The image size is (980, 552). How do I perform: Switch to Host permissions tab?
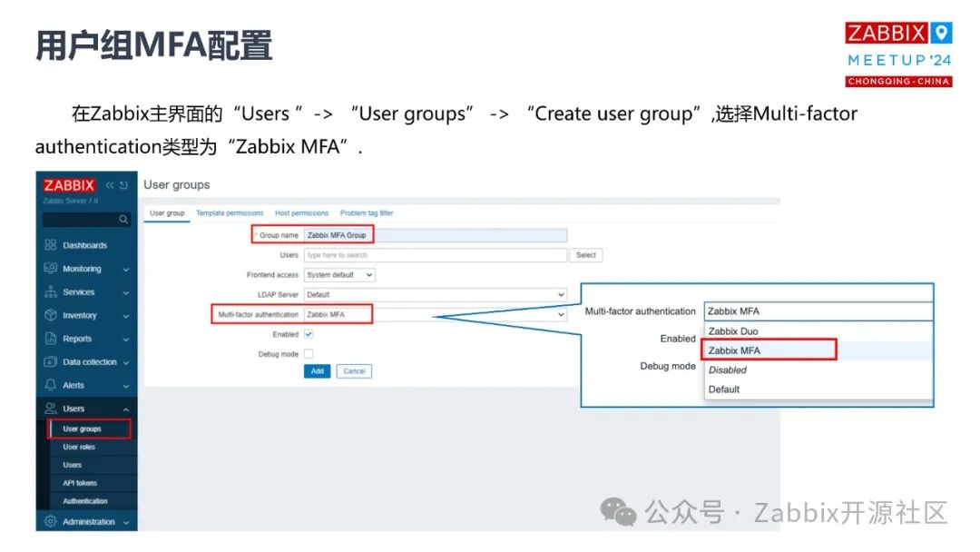[302, 213]
